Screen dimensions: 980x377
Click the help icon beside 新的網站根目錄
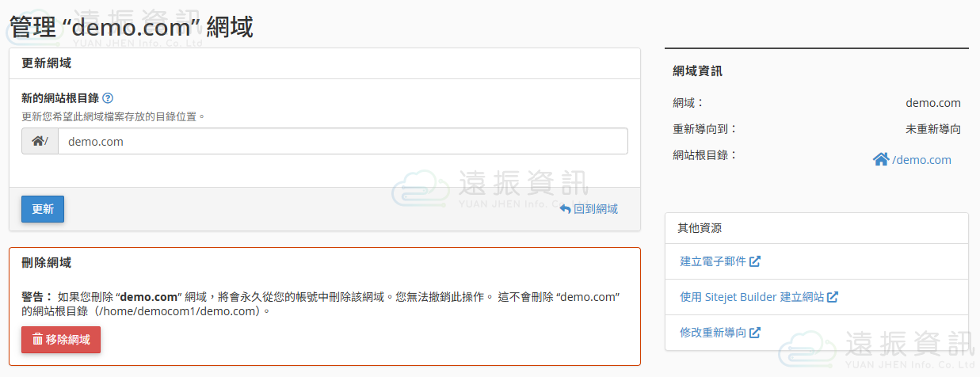108,98
